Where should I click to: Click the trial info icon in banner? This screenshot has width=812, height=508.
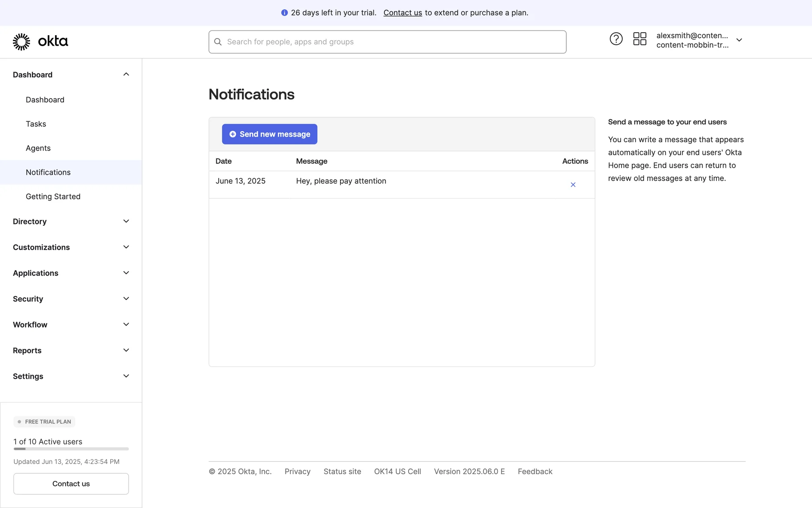click(284, 13)
